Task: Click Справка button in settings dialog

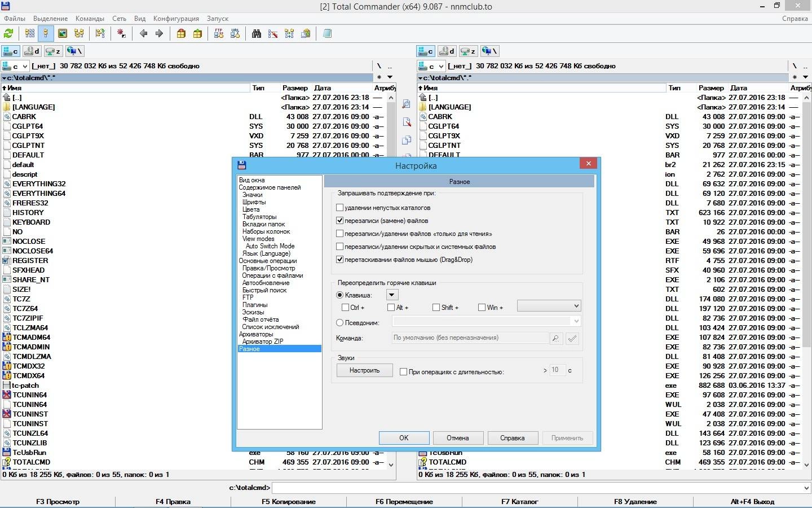Action: coord(512,438)
